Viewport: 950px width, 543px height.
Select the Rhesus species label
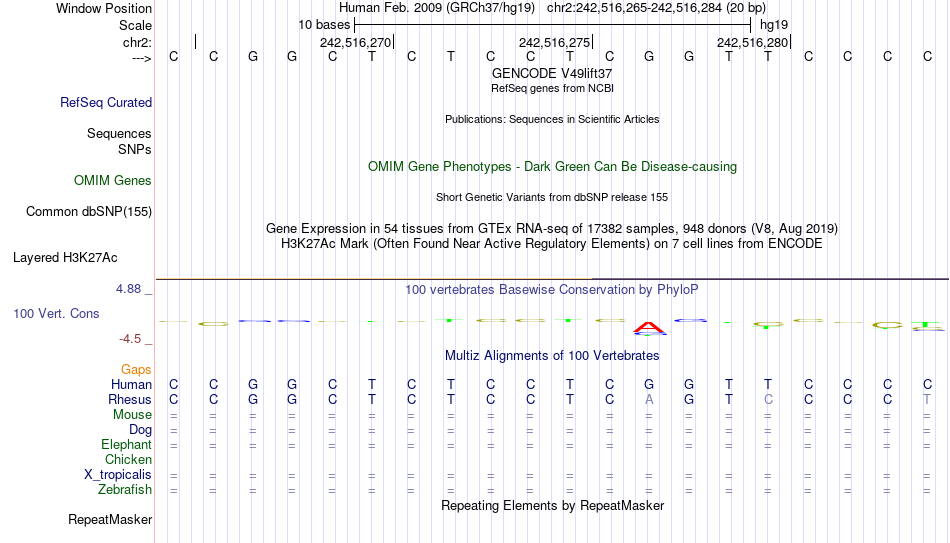[x=130, y=399]
